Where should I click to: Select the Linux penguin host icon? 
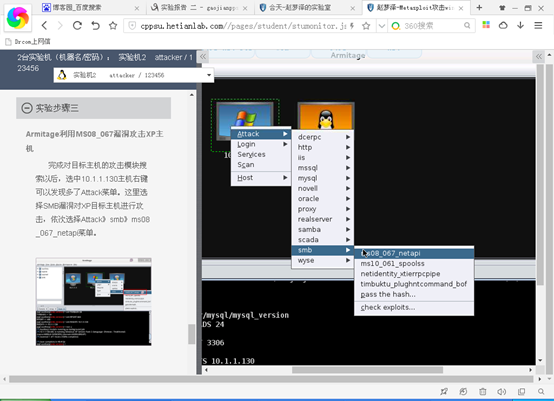[x=326, y=117]
